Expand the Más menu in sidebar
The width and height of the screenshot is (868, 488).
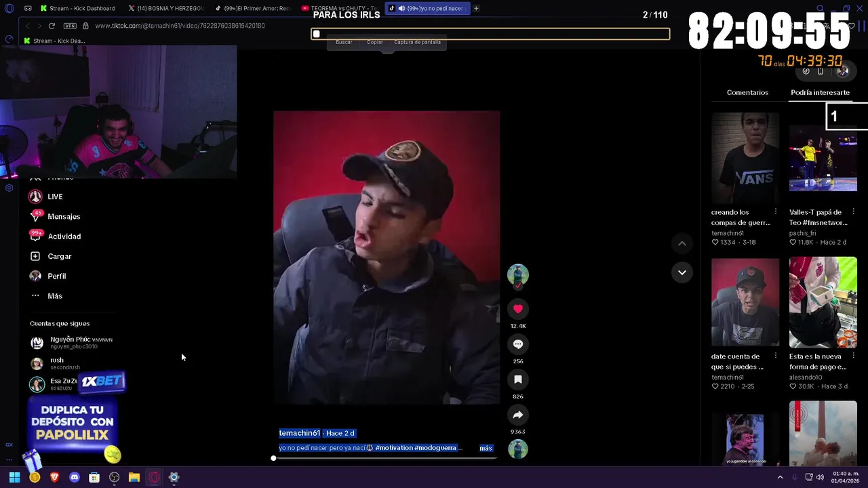[46, 296]
